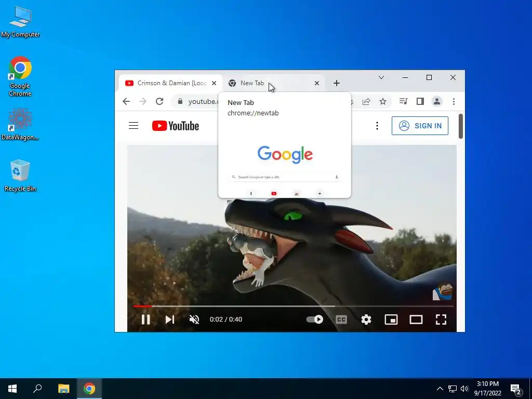Toggle closed captions CC button
The image size is (532, 399).
pos(341,320)
